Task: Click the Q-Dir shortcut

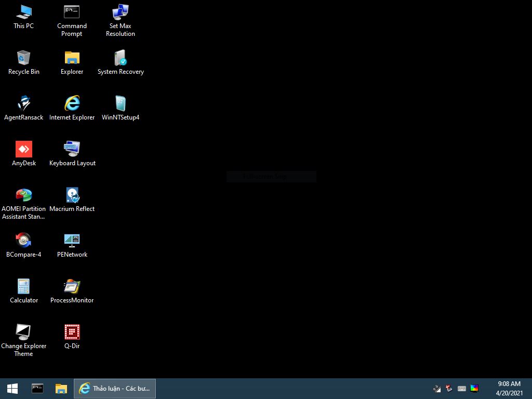Action: (x=72, y=337)
